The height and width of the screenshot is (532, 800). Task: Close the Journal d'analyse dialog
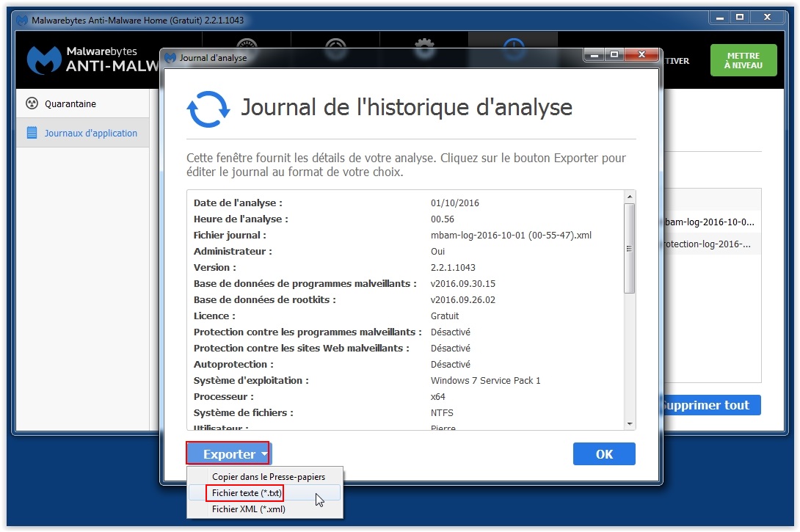[642, 54]
